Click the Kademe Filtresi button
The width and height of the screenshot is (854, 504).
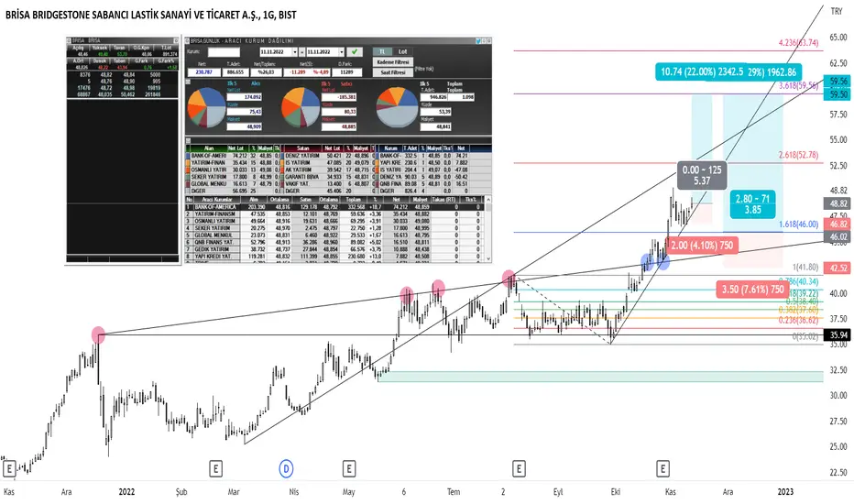(393, 62)
